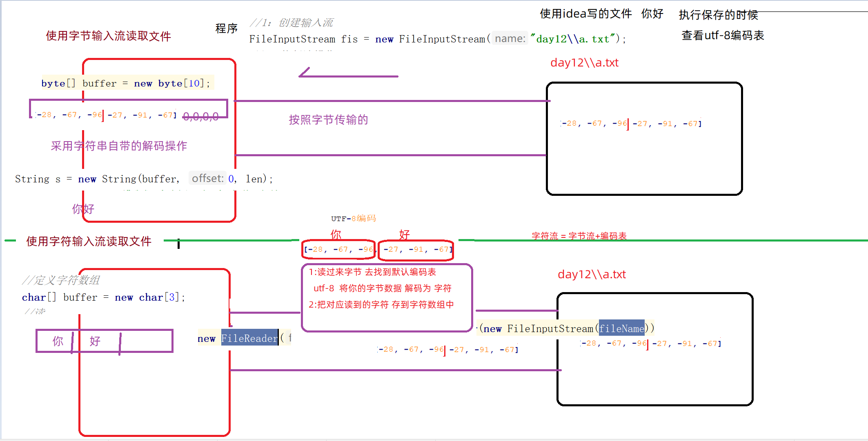Click the text "采用字符串自带的解码操作"
Image resolution: width=868 pixels, height=441 pixels.
pos(119,146)
